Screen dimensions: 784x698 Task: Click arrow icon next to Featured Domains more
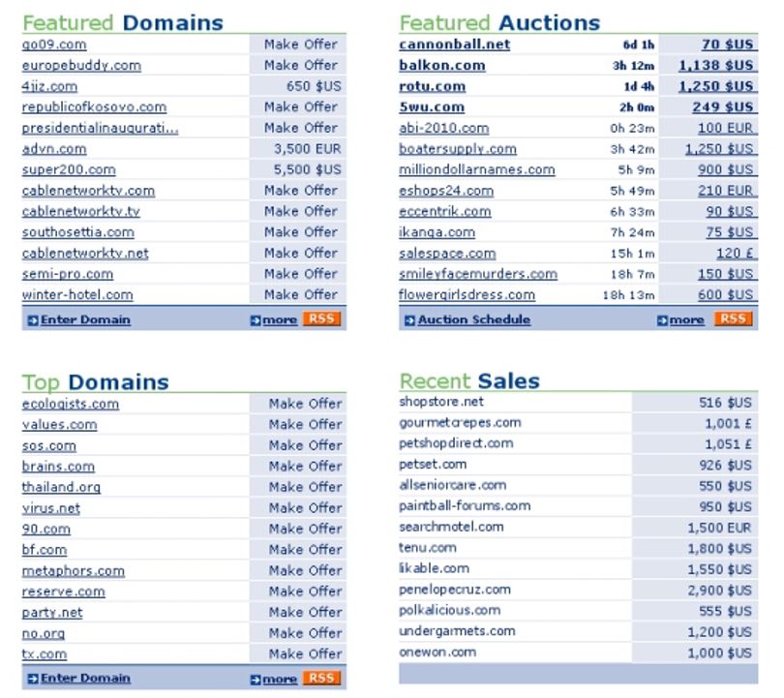pyautogui.click(x=256, y=320)
